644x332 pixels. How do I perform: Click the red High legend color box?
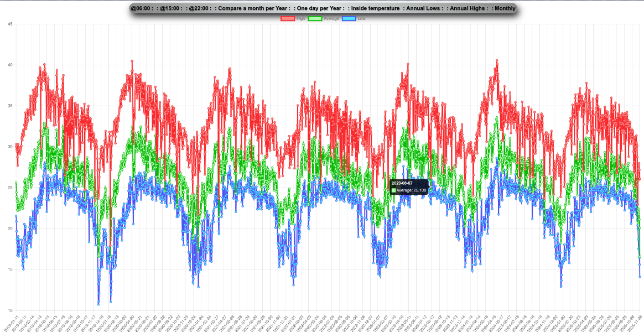[x=288, y=19]
